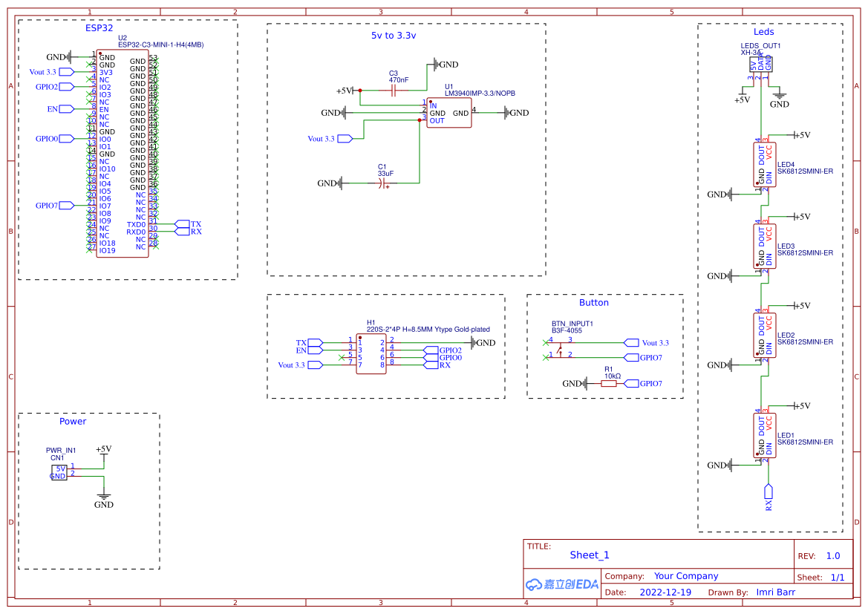Click the C3 470nF capacitor symbol
The image size is (868, 614).
[x=394, y=91]
